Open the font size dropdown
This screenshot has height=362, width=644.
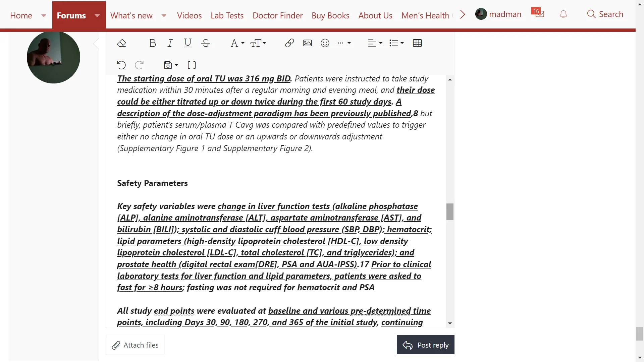258,43
